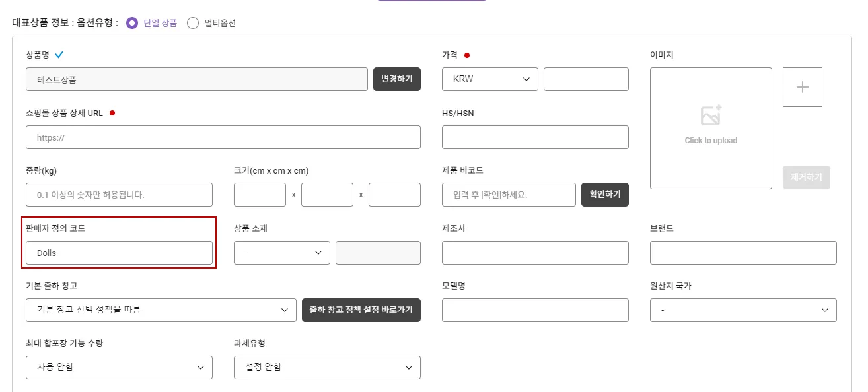Open the 과세유형 dropdown

pyautogui.click(x=327, y=368)
